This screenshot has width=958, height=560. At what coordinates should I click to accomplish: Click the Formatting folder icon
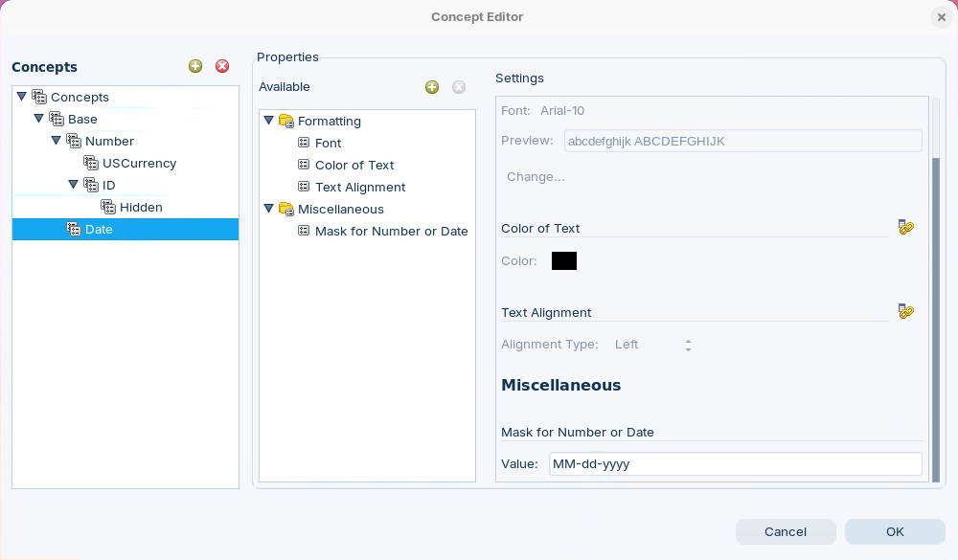coord(285,122)
